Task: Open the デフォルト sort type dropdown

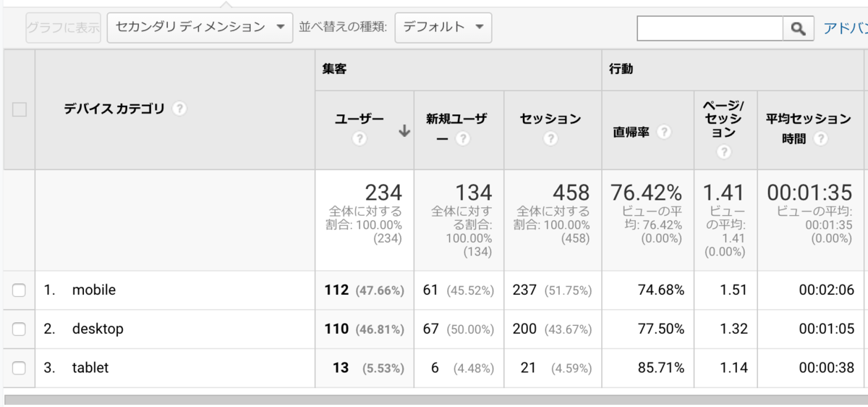Action: point(443,28)
